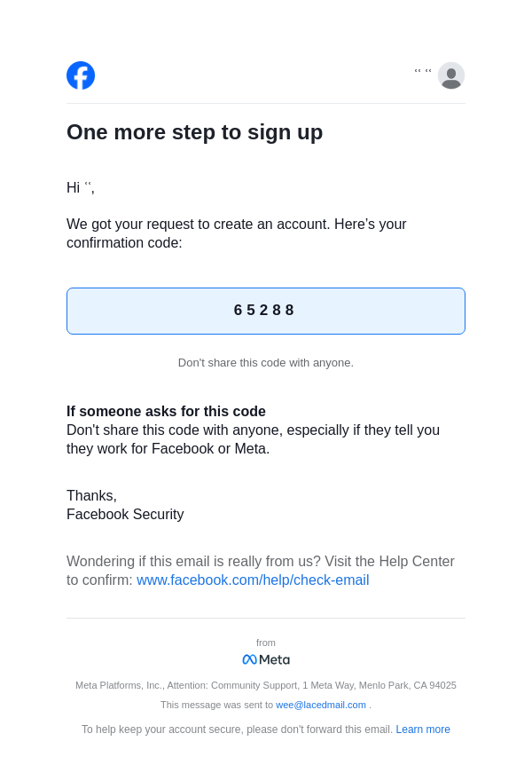Open the facebook.com/help/check-email link

[253, 580]
